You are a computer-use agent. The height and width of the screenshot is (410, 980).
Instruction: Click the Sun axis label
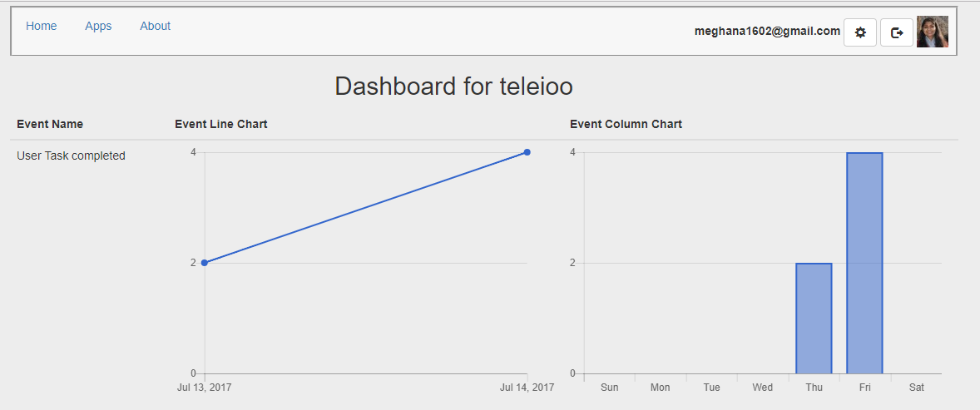[609, 387]
